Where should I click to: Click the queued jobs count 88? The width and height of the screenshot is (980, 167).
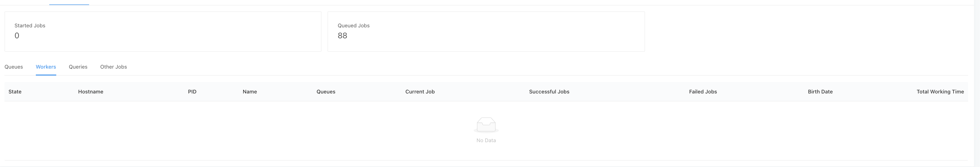point(342,36)
